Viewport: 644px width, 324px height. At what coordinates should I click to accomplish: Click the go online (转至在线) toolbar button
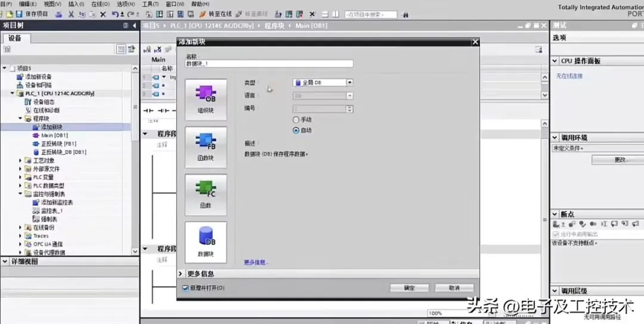[216, 14]
